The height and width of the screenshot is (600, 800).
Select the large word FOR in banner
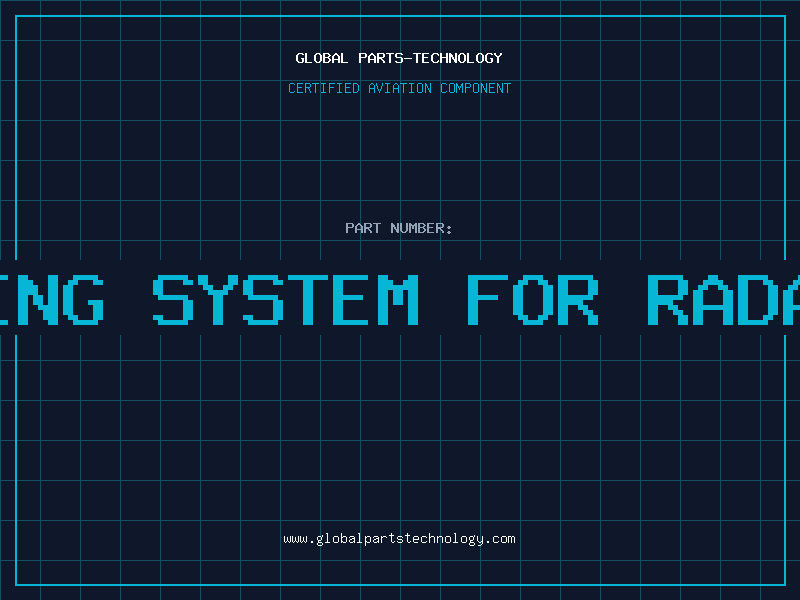(533, 298)
